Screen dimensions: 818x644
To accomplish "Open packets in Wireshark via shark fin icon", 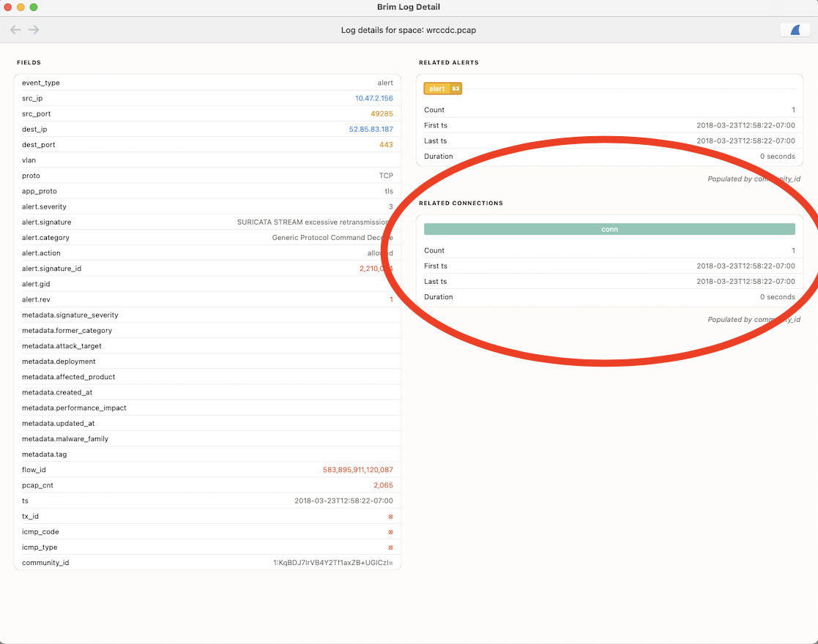I will click(x=795, y=29).
